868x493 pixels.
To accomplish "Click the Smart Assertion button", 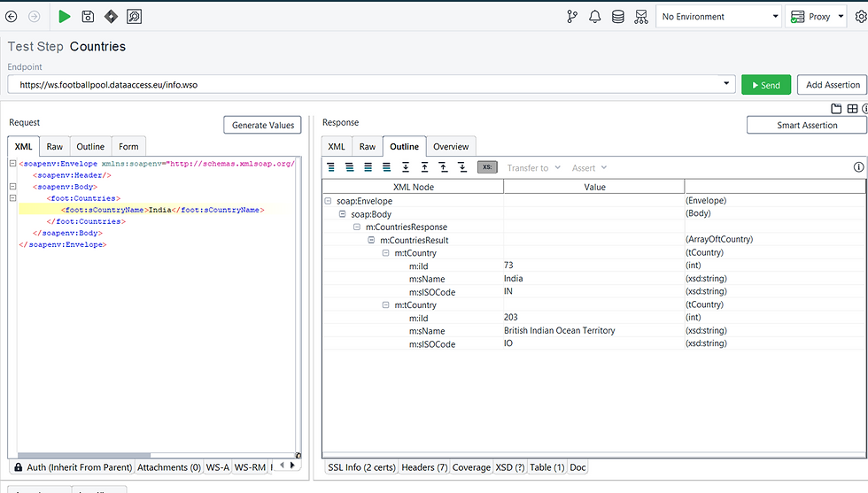I will pos(806,126).
